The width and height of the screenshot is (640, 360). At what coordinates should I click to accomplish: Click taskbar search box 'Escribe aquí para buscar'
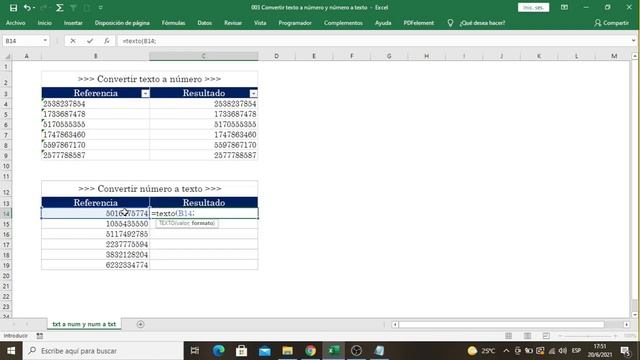(x=103, y=351)
